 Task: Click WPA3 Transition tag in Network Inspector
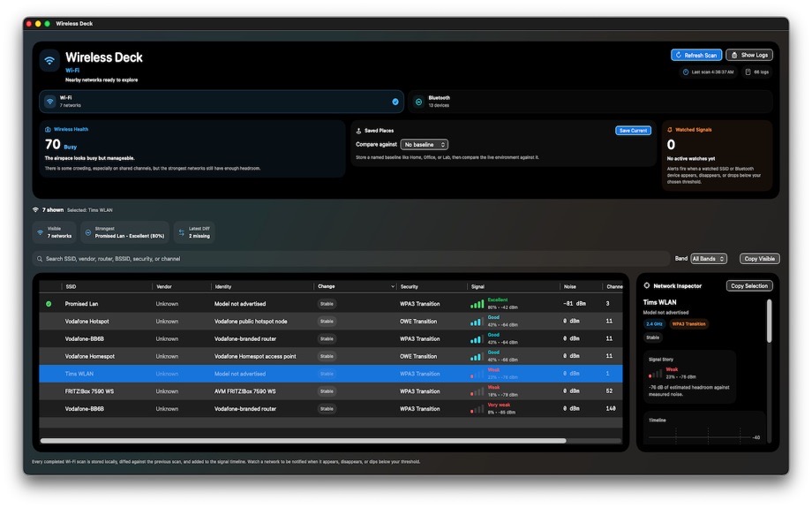(x=688, y=324)
